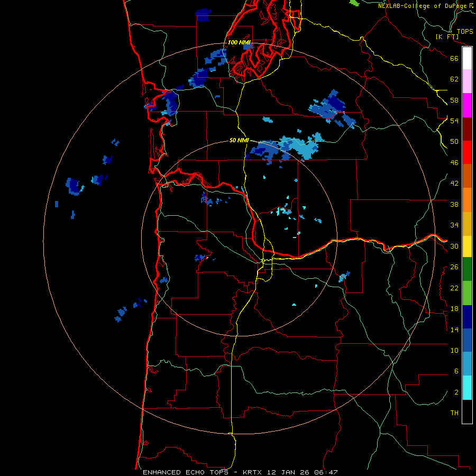The image size is (476, 476).
Task: Click the "42" legend value
Action: tap(454, 184)
